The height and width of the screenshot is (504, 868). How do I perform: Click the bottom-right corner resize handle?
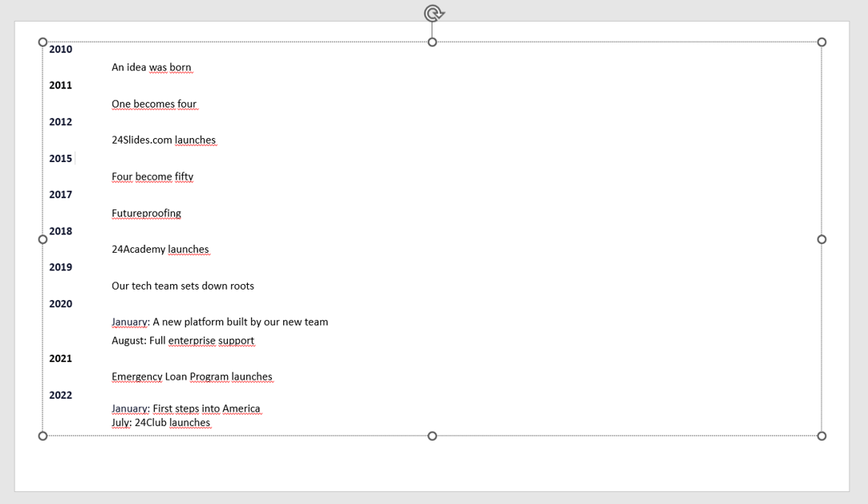(821, 436)
